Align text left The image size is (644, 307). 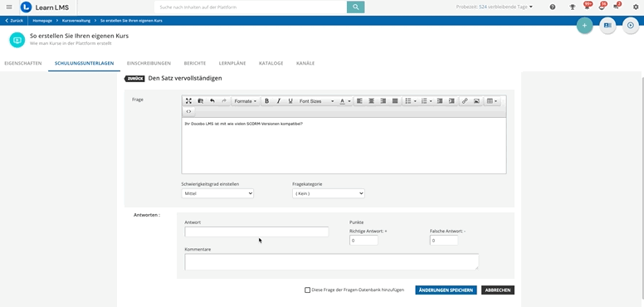(359, 101)
